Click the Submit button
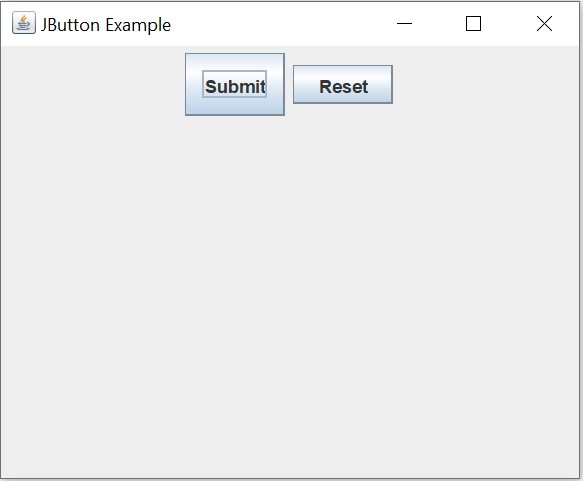Image resolution: width=583 pixels, height=481 pixels. pos(235,84)
